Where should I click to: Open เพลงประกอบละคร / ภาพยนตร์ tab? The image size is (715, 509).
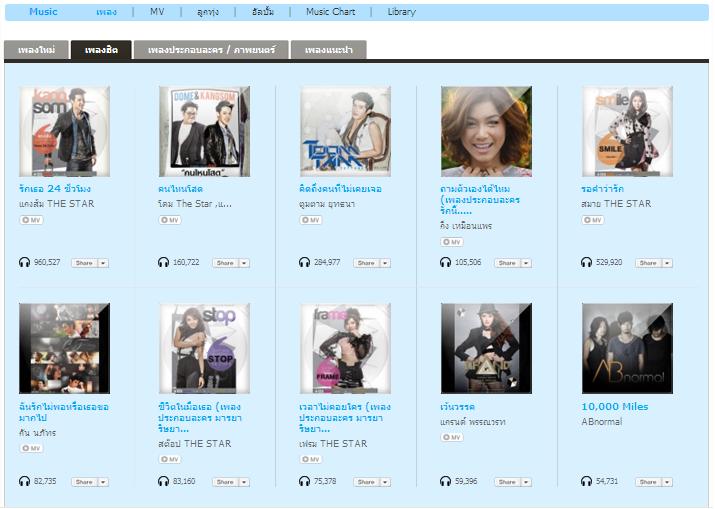click(211, 50)
